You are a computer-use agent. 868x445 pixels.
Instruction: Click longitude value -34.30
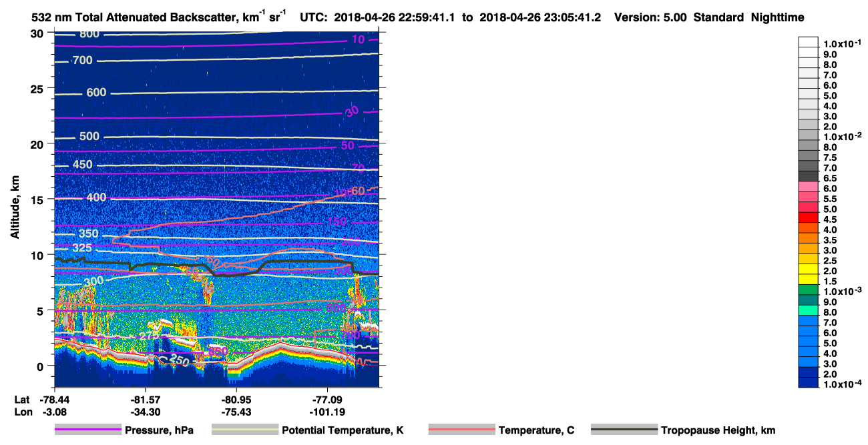click(x=145, y=412)
